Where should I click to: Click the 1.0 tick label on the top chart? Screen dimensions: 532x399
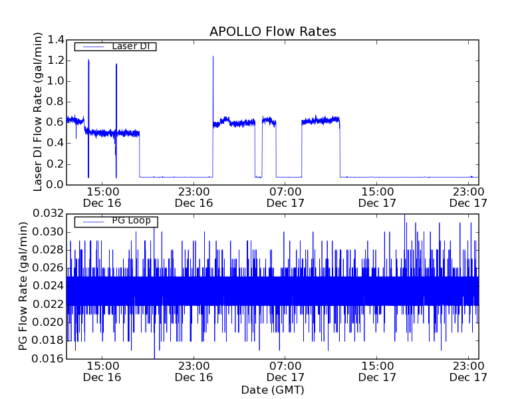(55, 81)
